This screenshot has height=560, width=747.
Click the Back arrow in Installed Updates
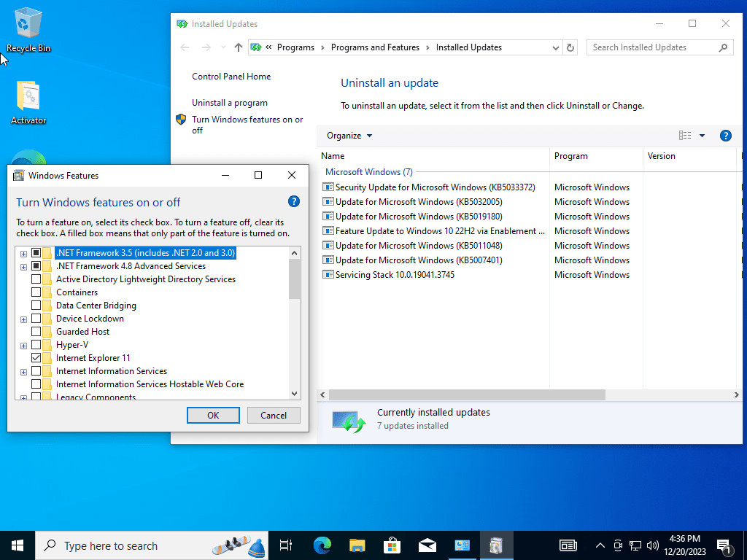coord(185,47)
